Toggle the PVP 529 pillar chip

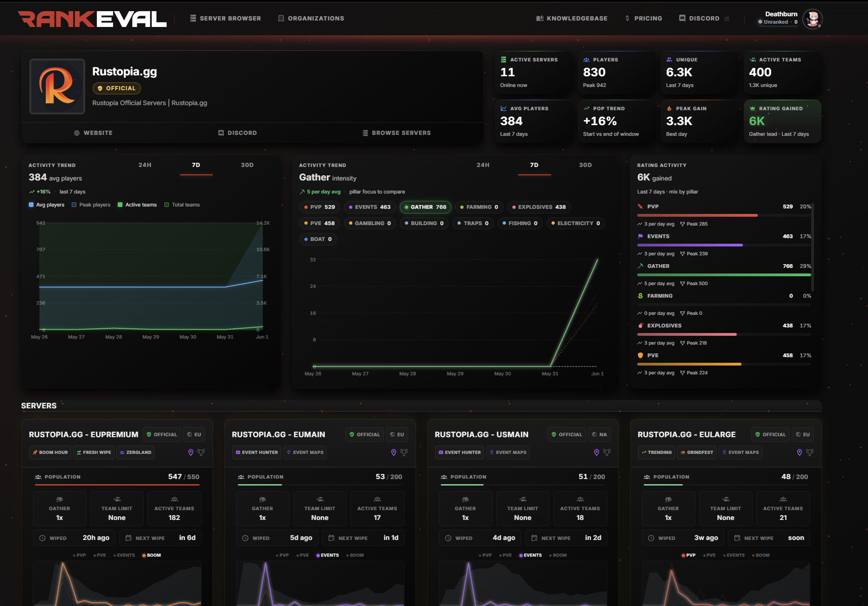319,207
